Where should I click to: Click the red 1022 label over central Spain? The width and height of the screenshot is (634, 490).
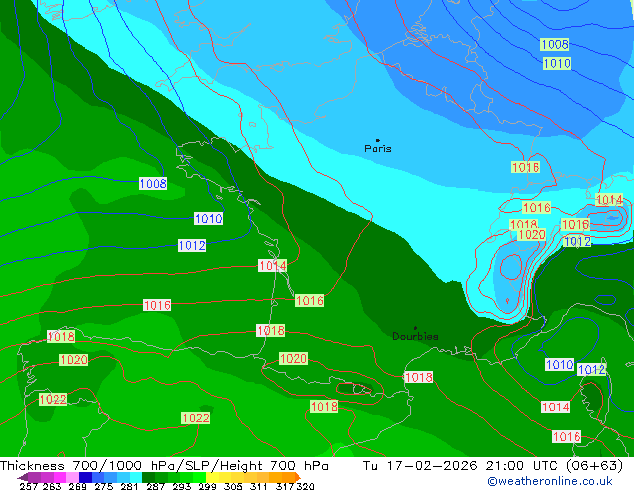tap(196, 418)
